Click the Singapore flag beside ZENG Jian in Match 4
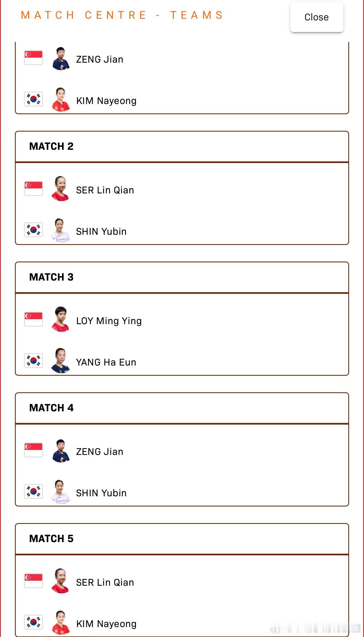The width and height of the screenshot is (364, 637). click(x=33, y=450)
